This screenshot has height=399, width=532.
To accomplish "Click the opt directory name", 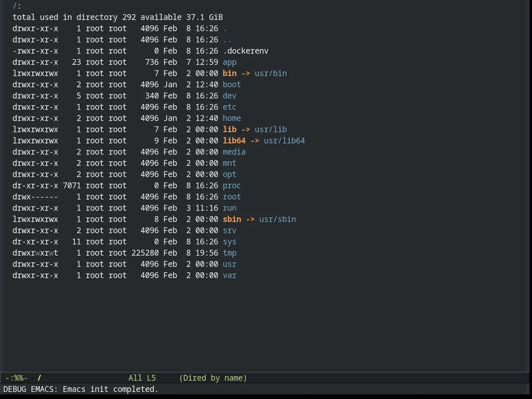I will pos(229,175).
